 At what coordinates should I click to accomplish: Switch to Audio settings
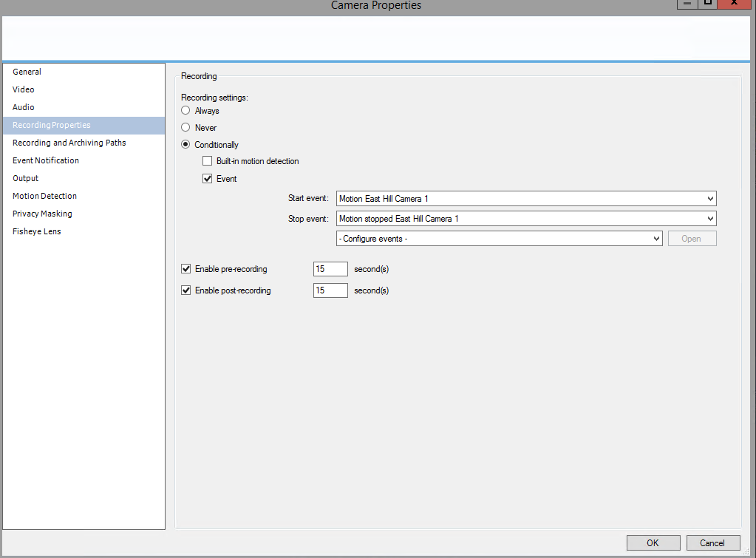point(24,107)
